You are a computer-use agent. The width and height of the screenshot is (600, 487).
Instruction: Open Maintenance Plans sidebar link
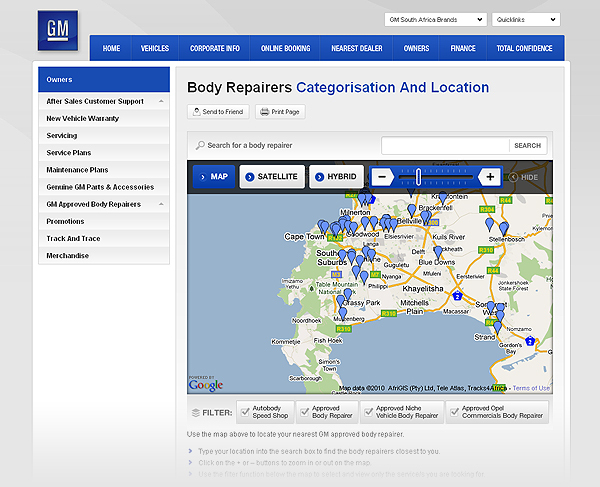[x=104, y=170]
